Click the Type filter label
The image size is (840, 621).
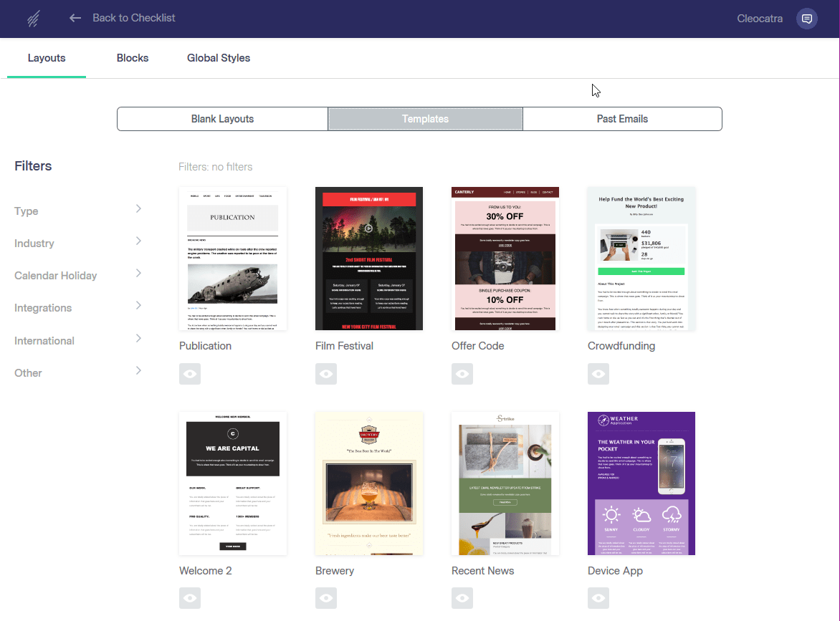(27, 211)
